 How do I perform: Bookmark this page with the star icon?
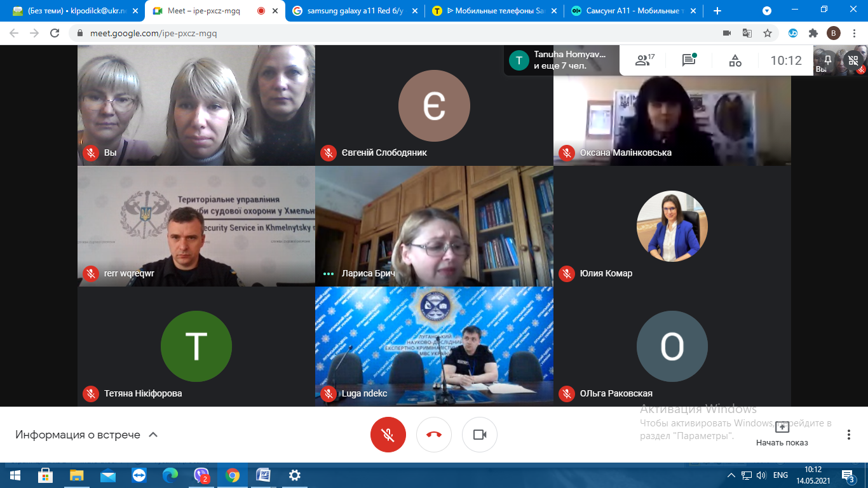(768, 33)
